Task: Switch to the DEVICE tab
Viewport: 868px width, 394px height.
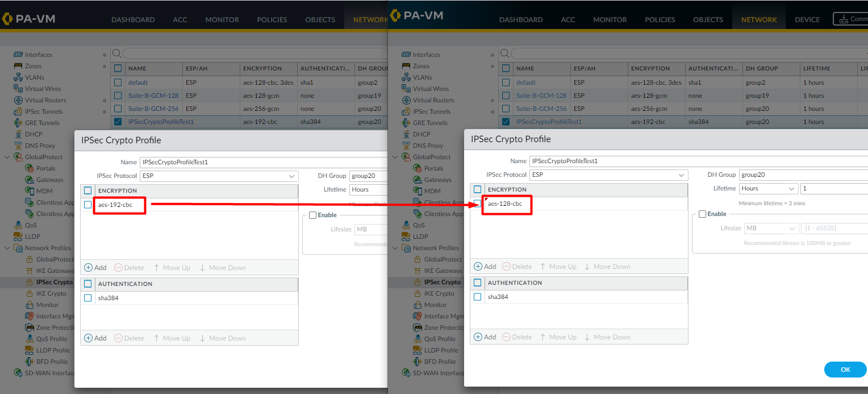Action: (x=807, y=19)
